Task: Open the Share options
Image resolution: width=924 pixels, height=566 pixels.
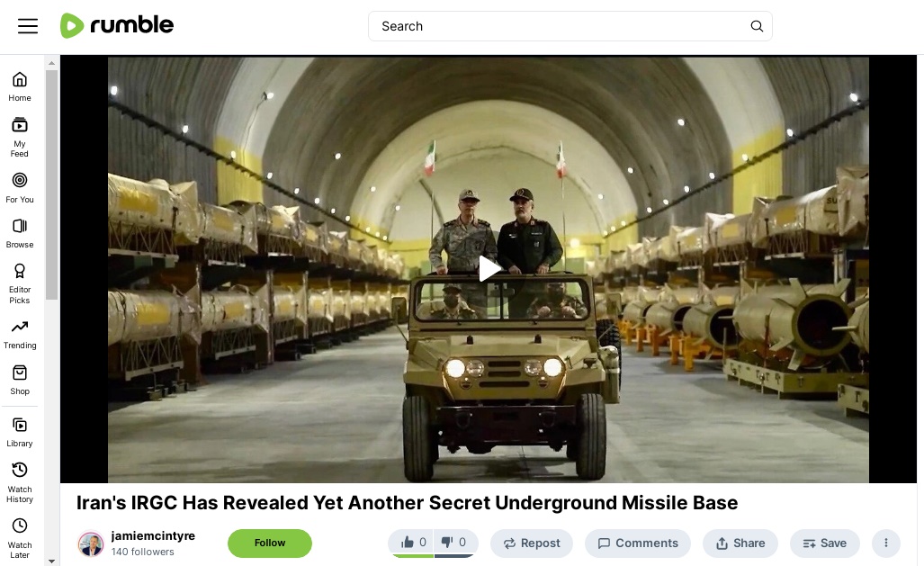Action: (x=740, y=543)
